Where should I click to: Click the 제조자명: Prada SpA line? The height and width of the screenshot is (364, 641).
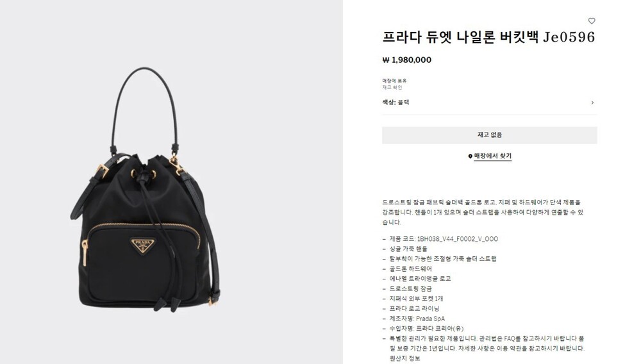pos(417,318)
